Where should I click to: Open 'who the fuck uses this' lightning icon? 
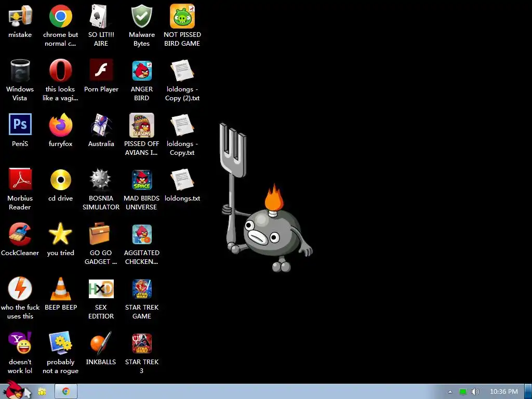coord(20,289)
